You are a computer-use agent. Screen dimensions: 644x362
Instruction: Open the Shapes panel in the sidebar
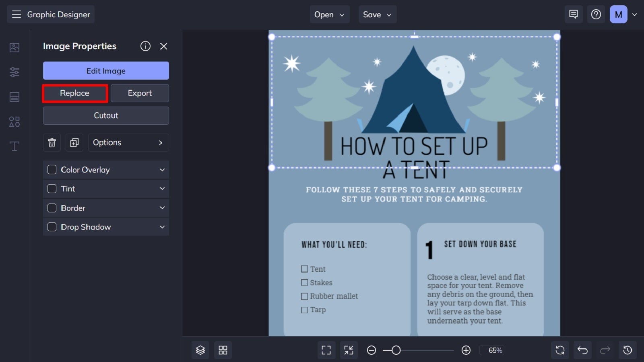[x=14, y=121]
